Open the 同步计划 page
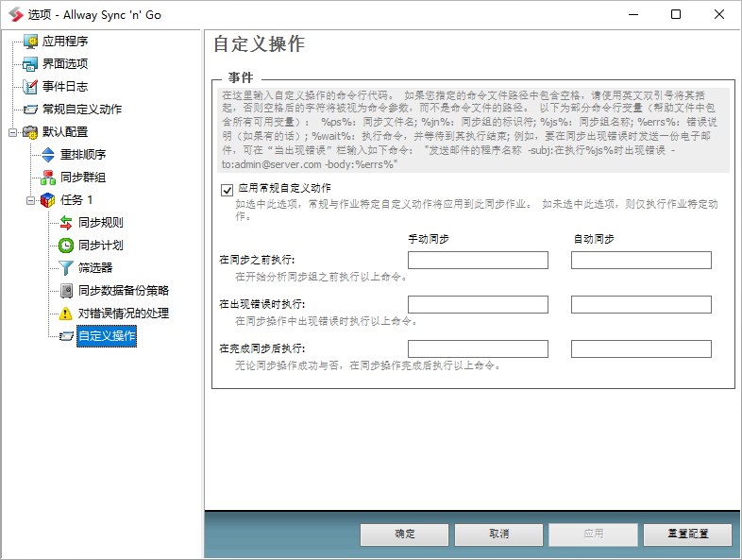 [101, 246]
